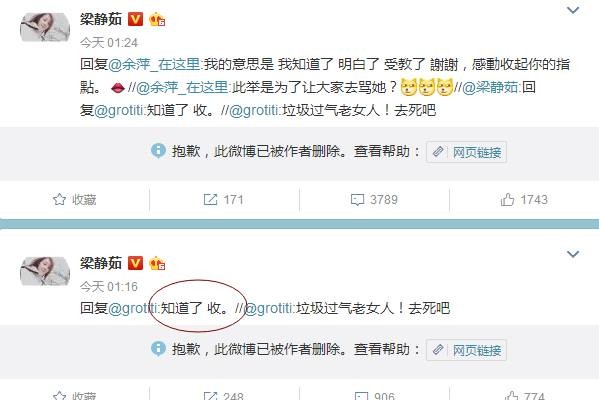Viewport: 599px width, 400px height.
Task: Click the info icon in second deleted-post notice
Action: [158, 348]
